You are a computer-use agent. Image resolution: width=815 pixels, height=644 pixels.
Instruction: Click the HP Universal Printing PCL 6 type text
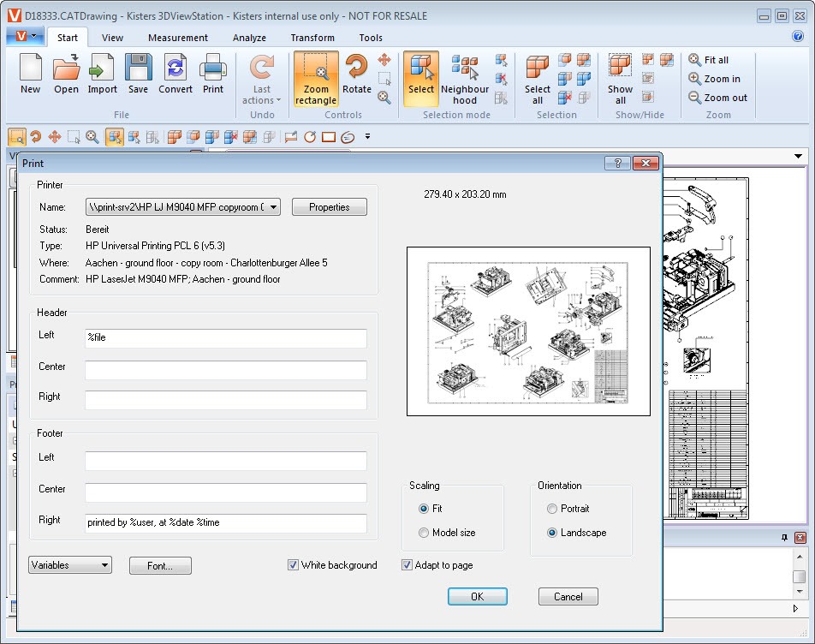[x=155, y=246]
